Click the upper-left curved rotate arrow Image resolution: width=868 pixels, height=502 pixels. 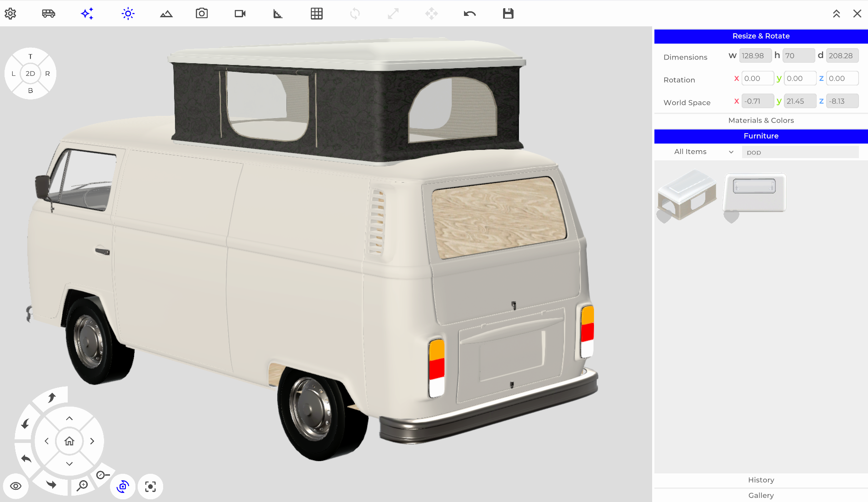(x=25, y=424)
